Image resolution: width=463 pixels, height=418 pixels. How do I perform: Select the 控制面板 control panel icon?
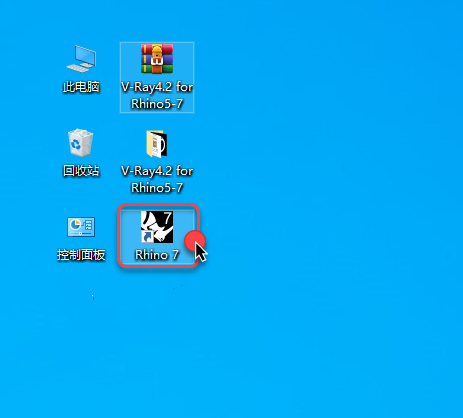coord(81,227)
